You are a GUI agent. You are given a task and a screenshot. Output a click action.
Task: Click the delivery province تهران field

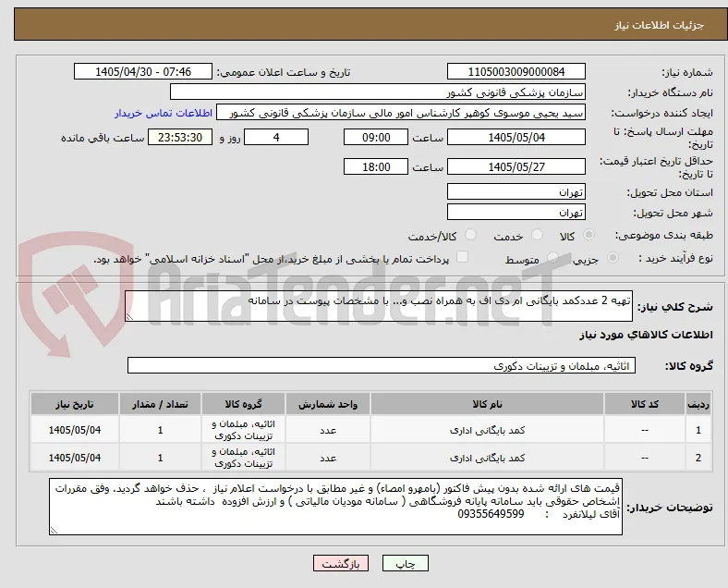point(516,191)
